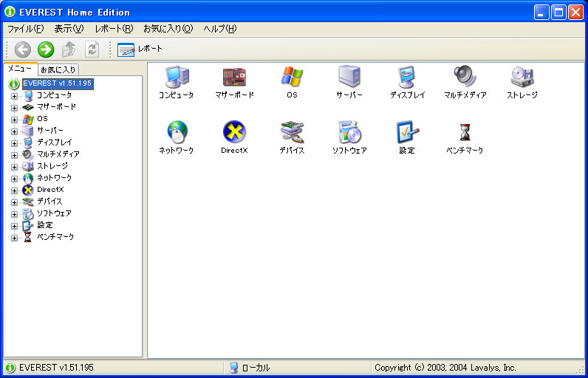Click the マルチメディア speaker icon in main panel

click(465, 77)
